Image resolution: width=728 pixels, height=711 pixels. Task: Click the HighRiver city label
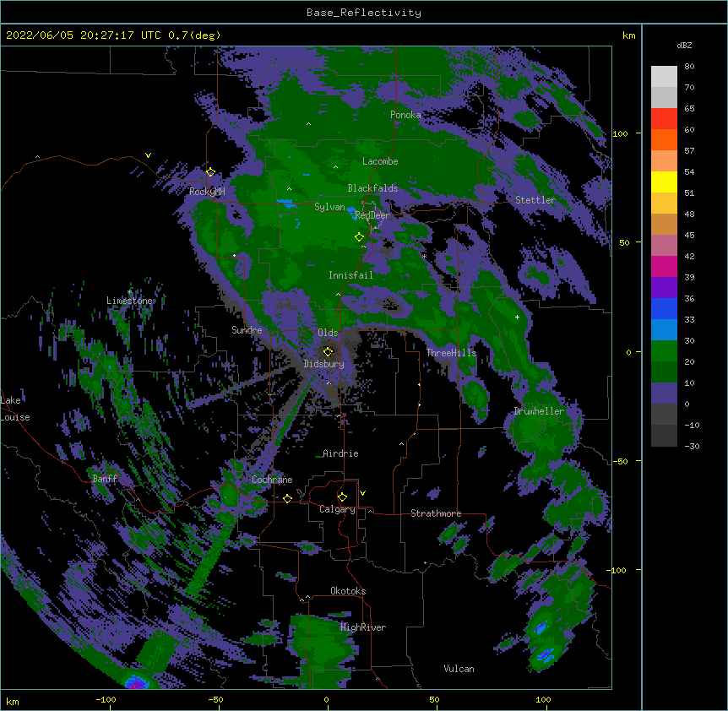363,627
